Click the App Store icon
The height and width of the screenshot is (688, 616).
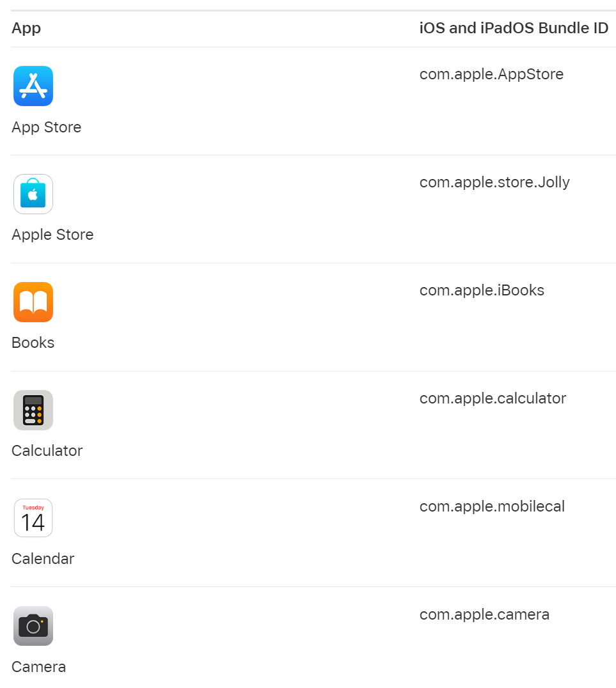33,86
